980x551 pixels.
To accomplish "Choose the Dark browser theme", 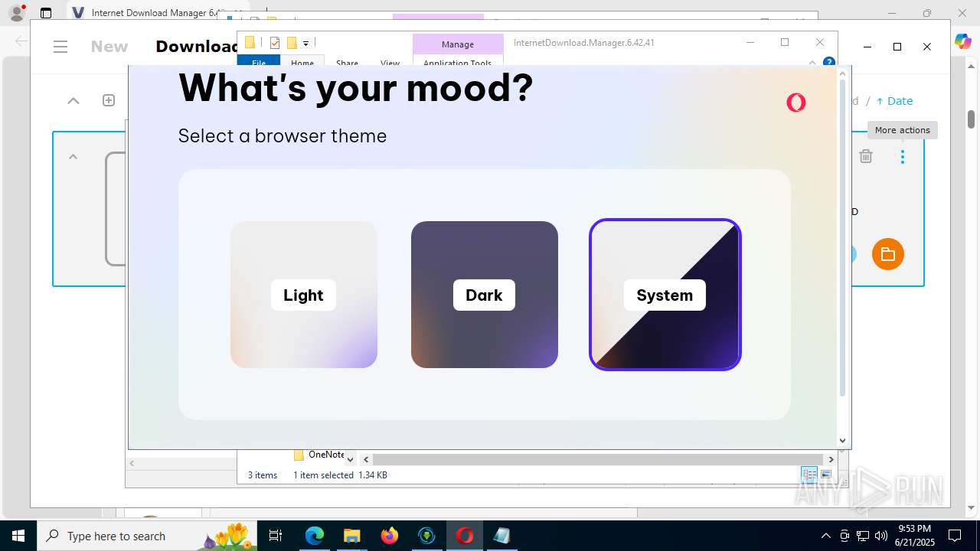I will point(484,295).
